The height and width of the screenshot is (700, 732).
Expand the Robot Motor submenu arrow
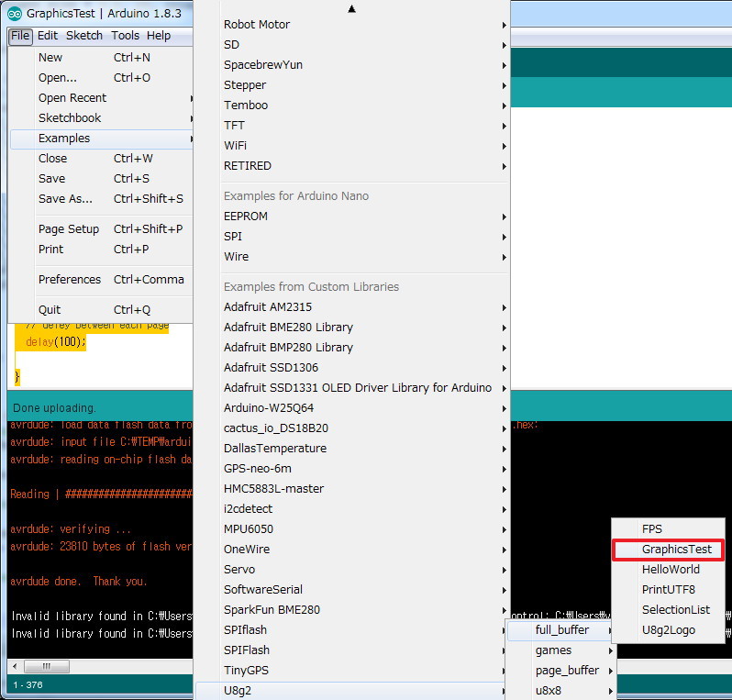pyautogui.click(x=505, y=25)
